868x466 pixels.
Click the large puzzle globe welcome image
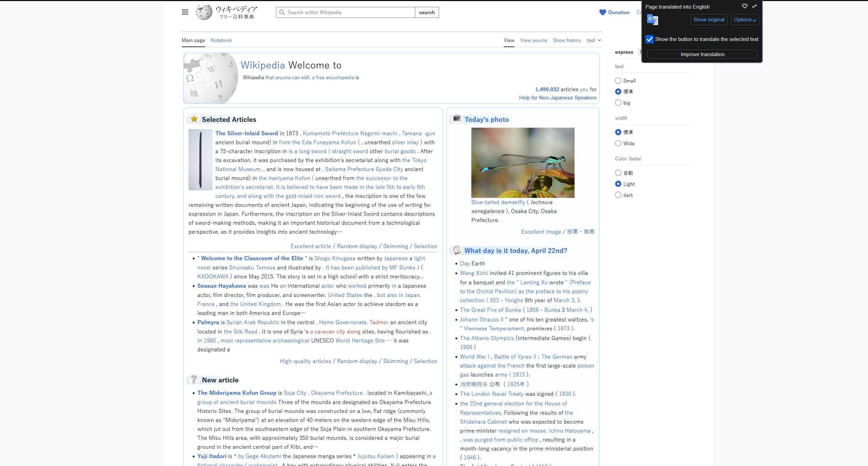[x=211, y=78]
